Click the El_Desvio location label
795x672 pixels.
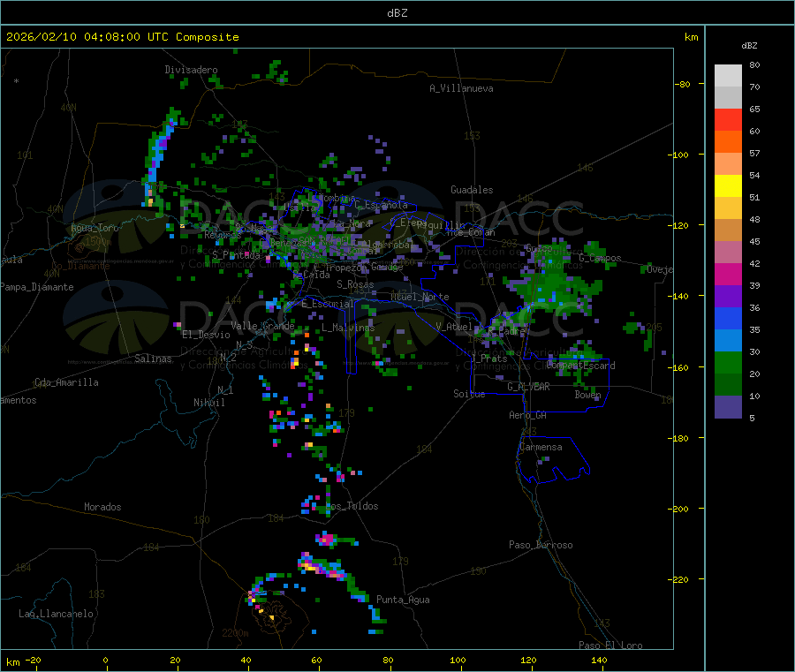207,335
